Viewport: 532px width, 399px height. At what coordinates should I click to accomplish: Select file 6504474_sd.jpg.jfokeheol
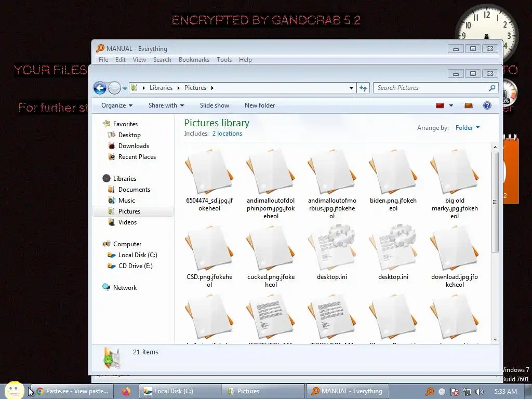[209, 180]
